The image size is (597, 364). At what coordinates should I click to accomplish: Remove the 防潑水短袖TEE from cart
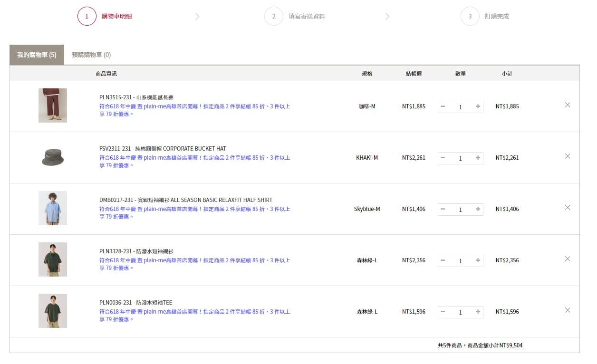click(x=567, y=310)
